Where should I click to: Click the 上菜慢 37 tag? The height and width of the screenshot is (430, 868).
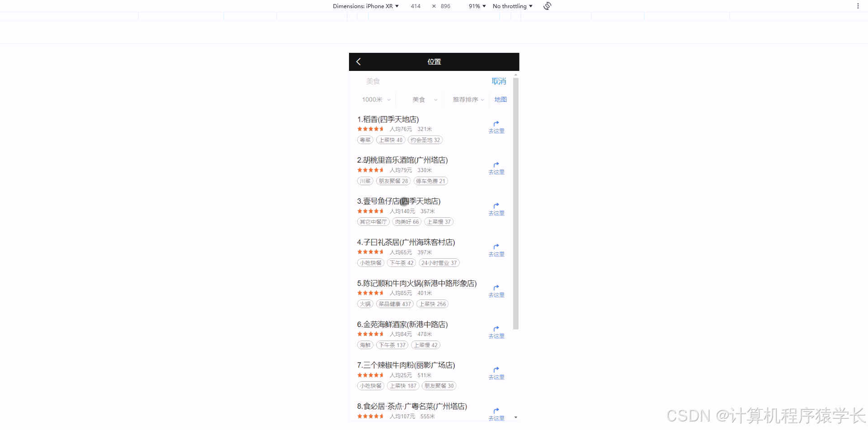click(439, 222)
